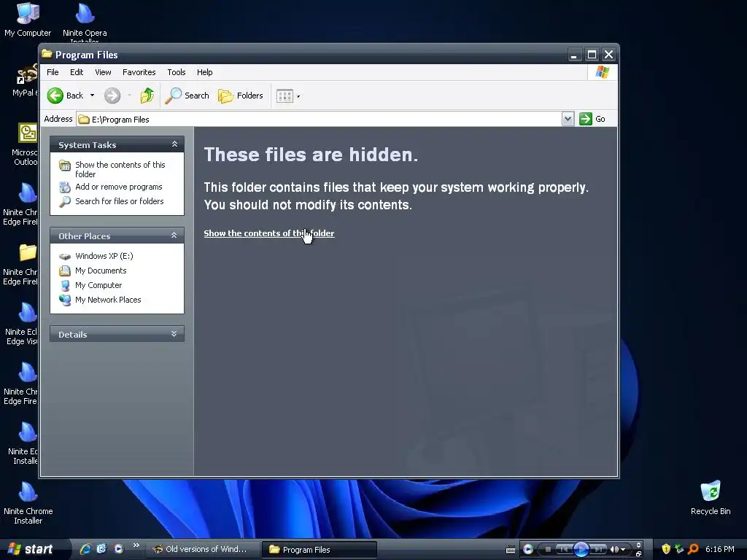
Task: Select the Microsoft Outlook desktop icon
Action: [x=25, y=145]
